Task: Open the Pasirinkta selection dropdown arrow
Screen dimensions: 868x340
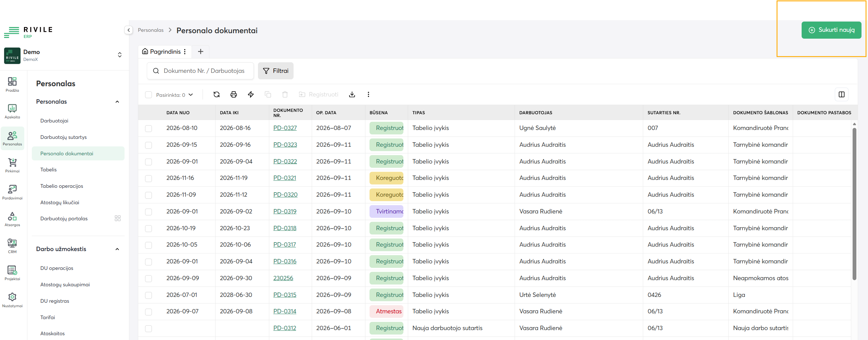Action: coord(191,95)
